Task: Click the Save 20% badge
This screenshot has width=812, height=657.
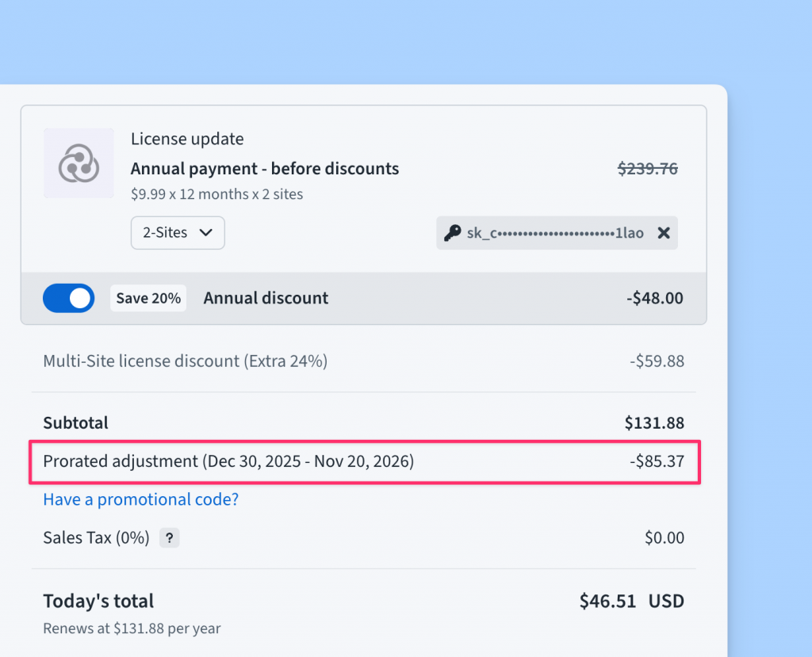Action: point(147,298)
